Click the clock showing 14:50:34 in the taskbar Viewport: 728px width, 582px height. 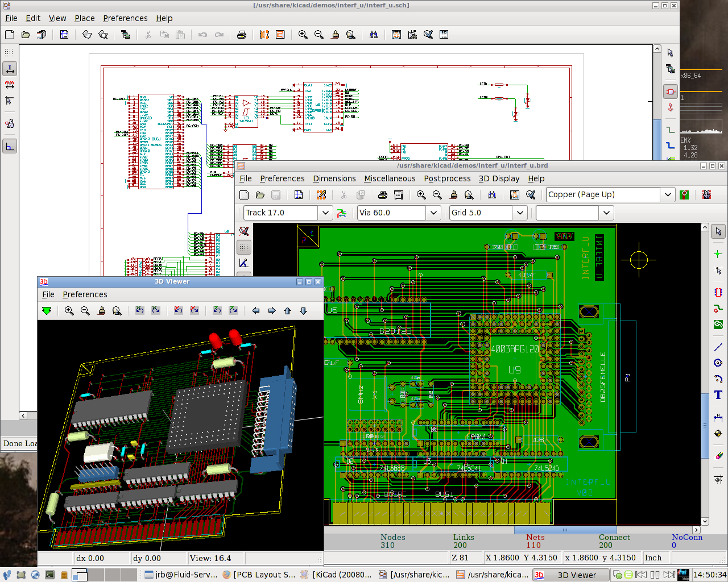710,575
